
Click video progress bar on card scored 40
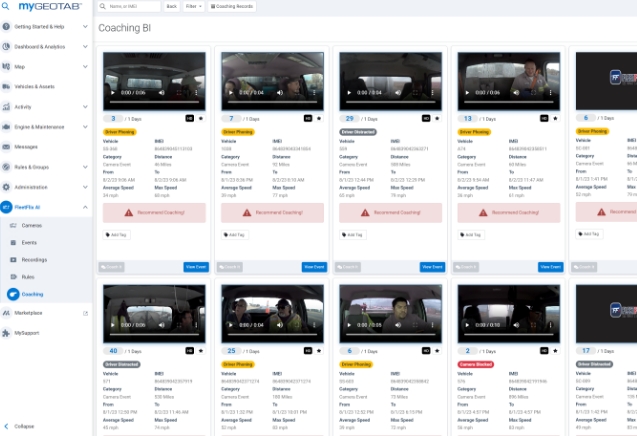pyautogui.click(x=154, y=334)
